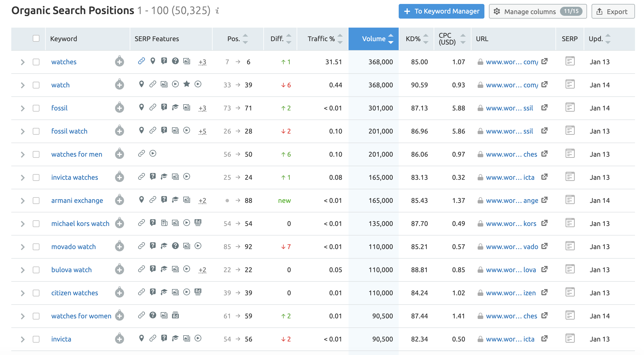Open external URL link for 'watch' row
The height and width of the screenshot is (355, 644).
pyautogui.click(x=544, y=85)
